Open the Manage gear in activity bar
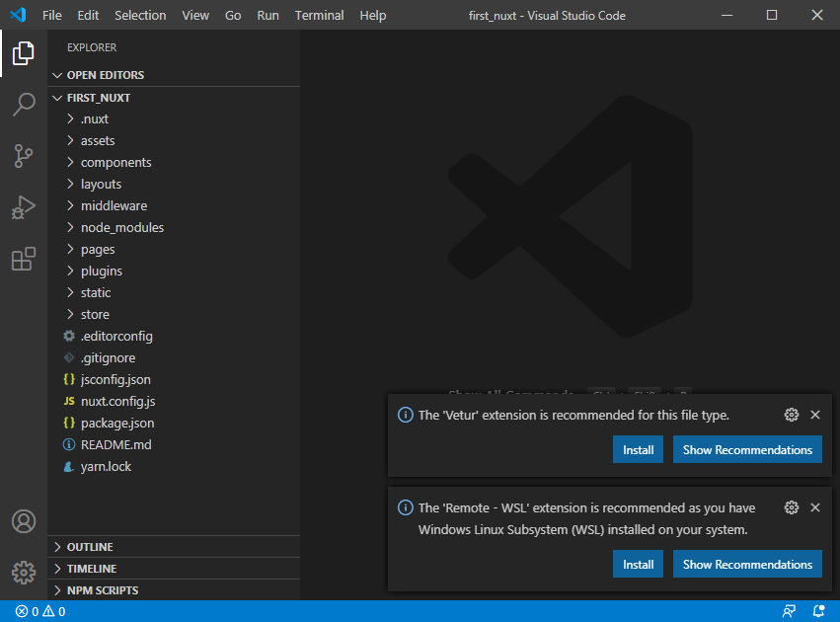Screen dimensions: 840x622 (x=24, y=573)
